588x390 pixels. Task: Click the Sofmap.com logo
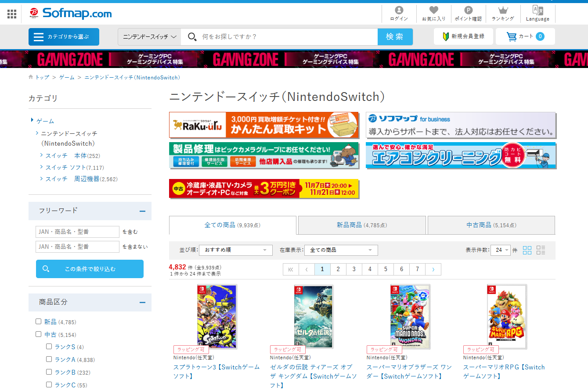pyautogui.click(x=70, y=14)
